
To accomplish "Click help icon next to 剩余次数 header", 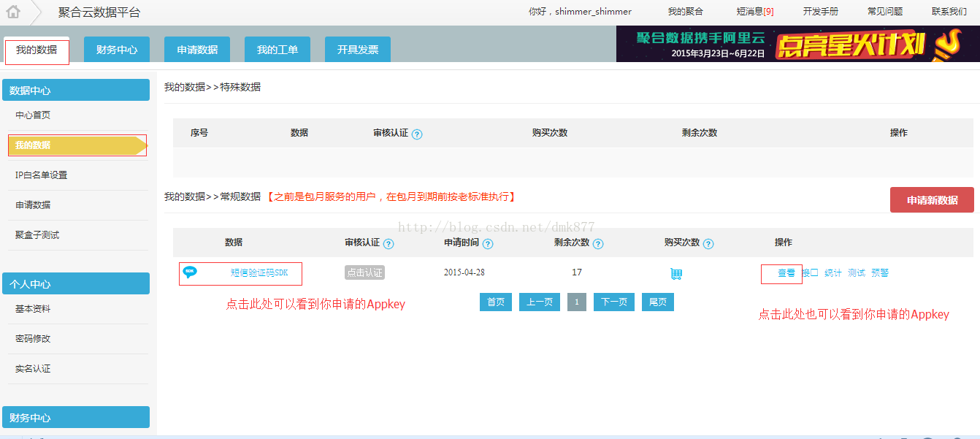I will 598,244.
